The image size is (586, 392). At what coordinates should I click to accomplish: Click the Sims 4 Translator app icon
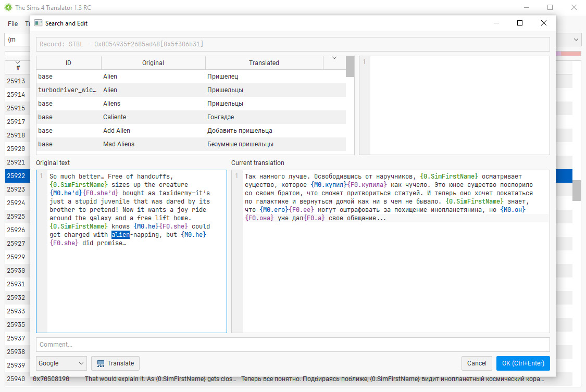(x=8, y=7)
